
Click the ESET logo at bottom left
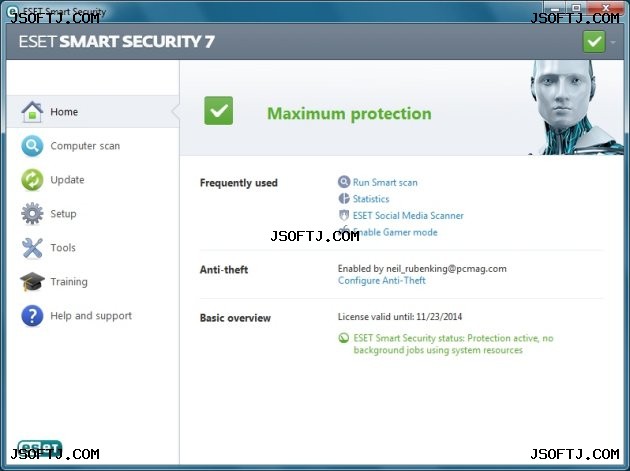[x=40, y=447]
